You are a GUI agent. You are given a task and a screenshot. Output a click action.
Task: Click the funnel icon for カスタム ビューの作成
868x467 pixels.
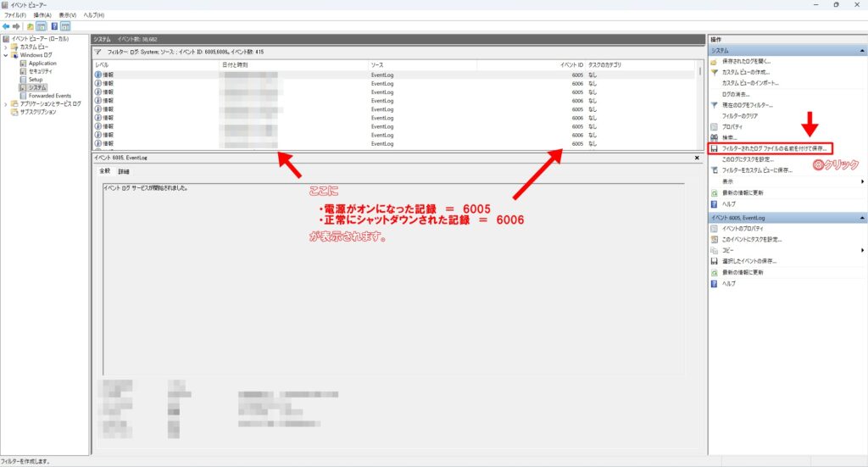[x=714, y=72]
